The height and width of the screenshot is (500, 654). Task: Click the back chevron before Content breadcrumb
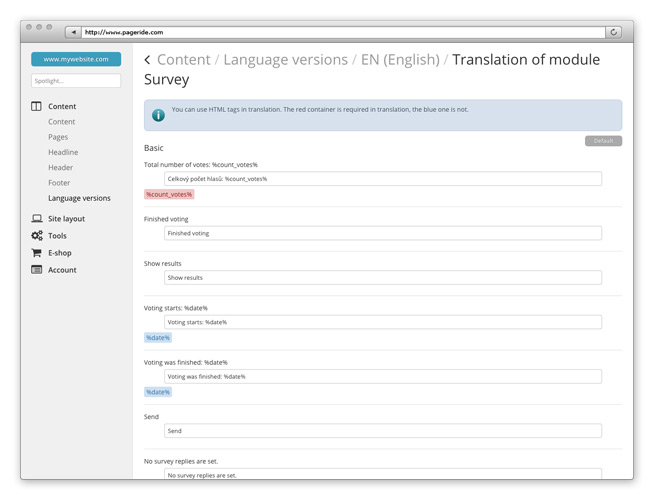tap(148, 60)
